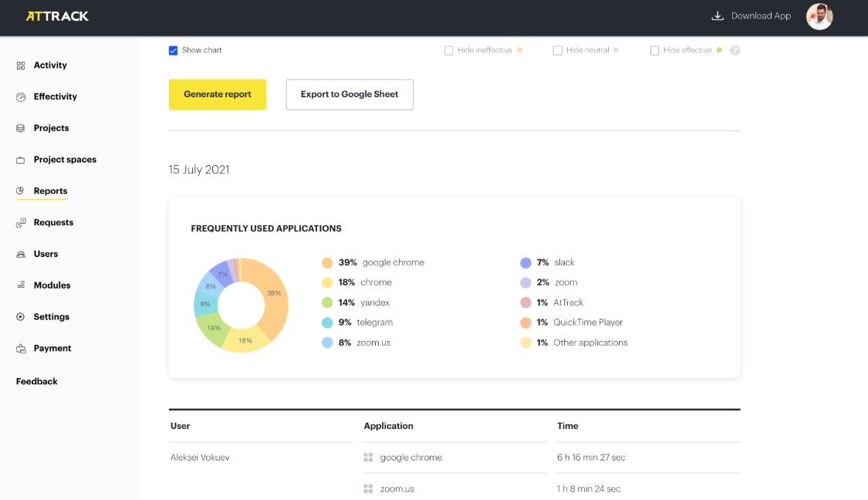The width and height of the screenshot is (868, 500).
Task: Click the 14% donut chart segment
Action: tap(213, 328)
